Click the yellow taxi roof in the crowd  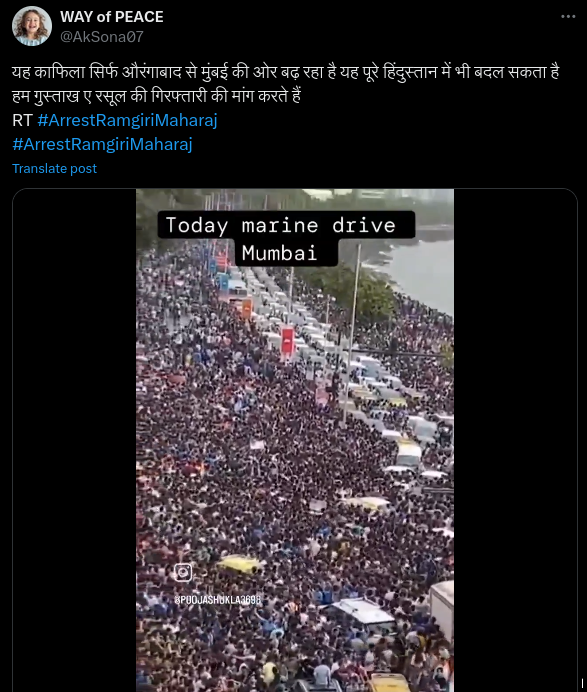tap(241, 563)
